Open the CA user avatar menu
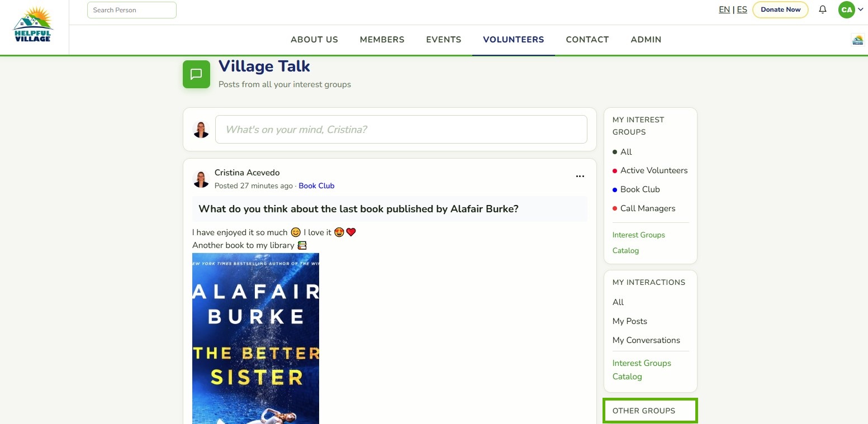This screenshot has width=868, height=424. pos(851,9)
